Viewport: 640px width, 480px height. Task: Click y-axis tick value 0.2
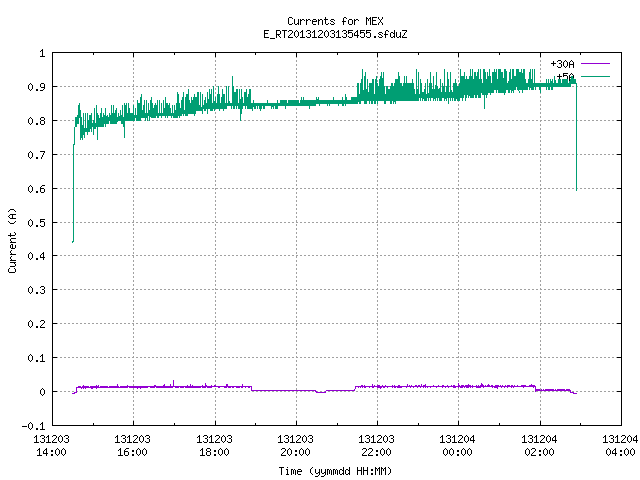pyautogui.click(x=36, y=324)
